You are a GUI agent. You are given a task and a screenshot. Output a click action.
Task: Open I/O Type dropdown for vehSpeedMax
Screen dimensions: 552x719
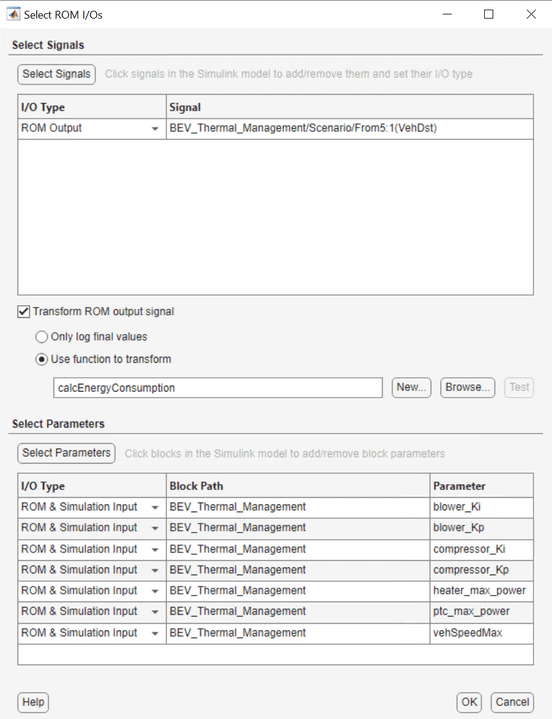click(155, 633)
